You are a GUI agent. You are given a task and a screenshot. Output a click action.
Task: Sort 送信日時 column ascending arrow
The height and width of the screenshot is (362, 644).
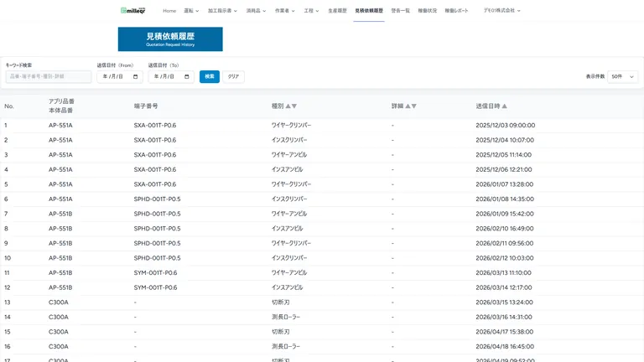coord(504,106)
